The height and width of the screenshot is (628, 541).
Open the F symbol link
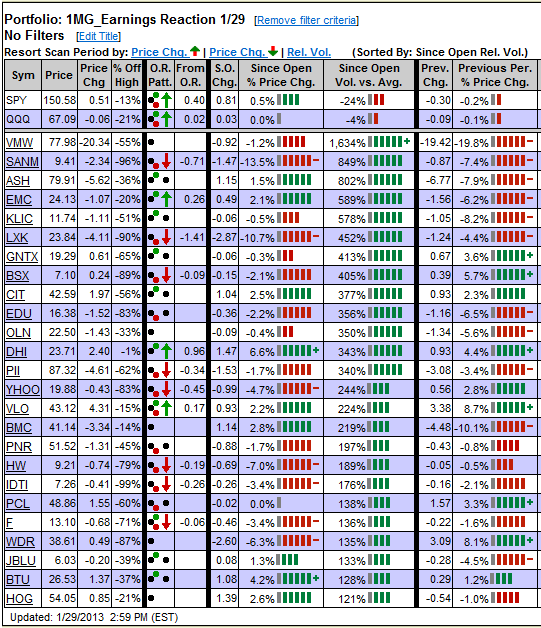click(10, 523)
